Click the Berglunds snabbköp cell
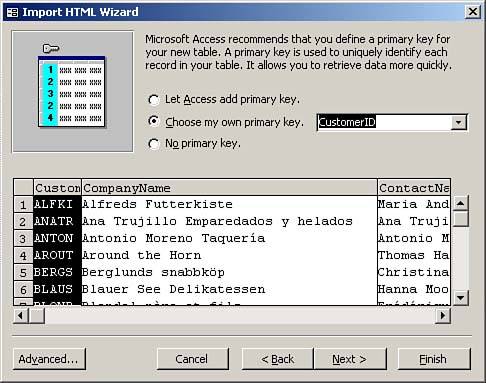The width and height of the screenshot is (486, 383). click(x=229, y=272)
